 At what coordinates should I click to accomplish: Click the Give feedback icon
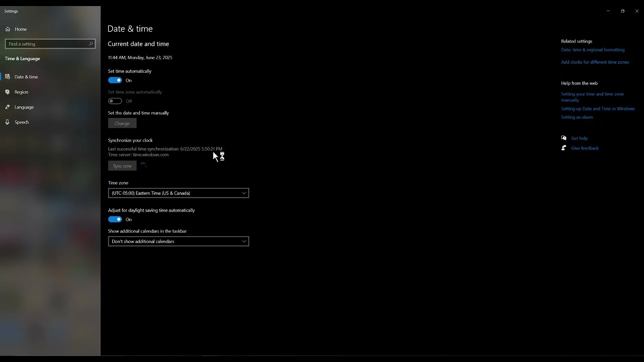point(564,148)
